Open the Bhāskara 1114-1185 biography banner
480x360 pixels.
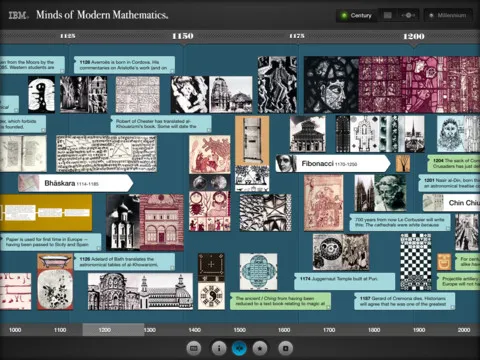(76, 183)
